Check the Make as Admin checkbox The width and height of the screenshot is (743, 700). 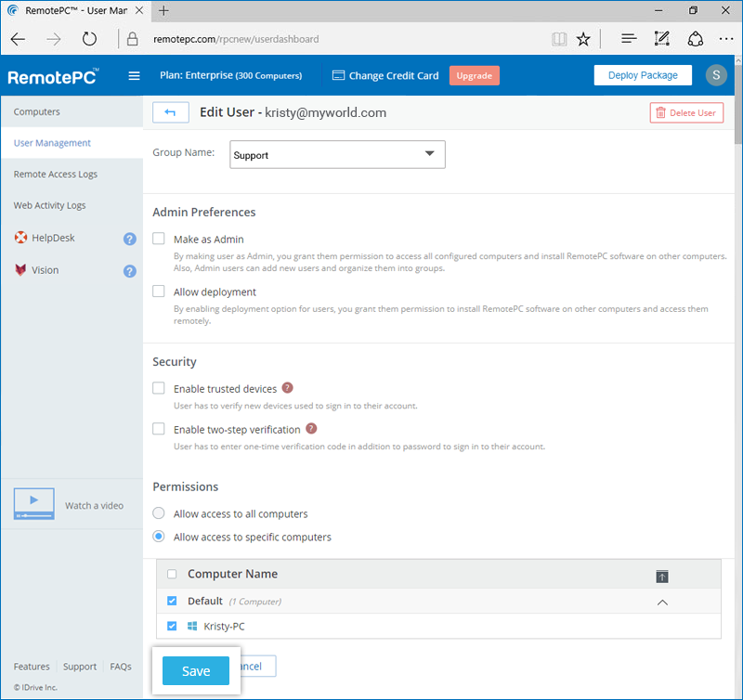(158, 239)
